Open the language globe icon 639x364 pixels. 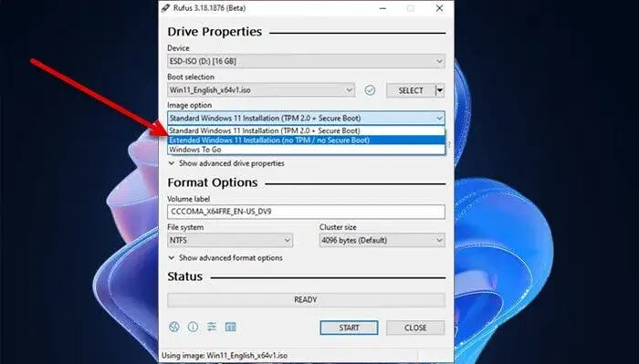tap(174, 327)
